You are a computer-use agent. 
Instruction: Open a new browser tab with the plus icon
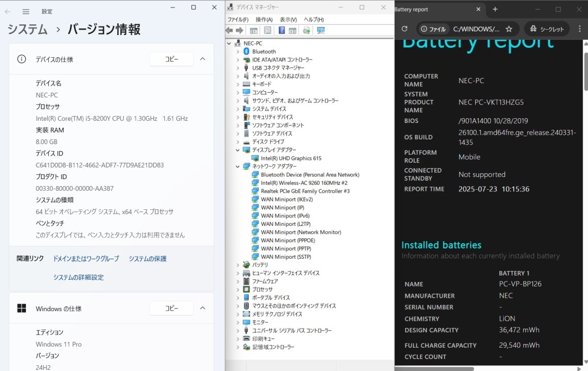tap(495, 10)
